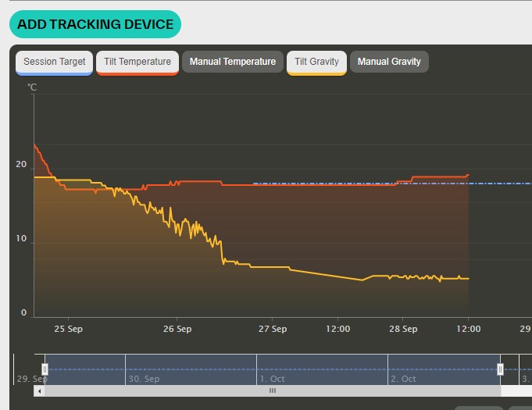Toggle the Tilt Gravity series

[x=316, y=62]
